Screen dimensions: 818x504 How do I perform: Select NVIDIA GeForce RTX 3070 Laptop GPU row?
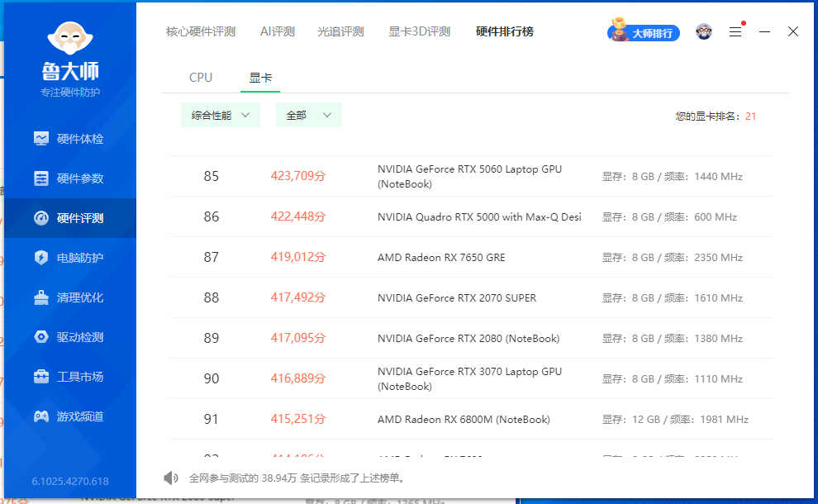click(x=472, y=378)
